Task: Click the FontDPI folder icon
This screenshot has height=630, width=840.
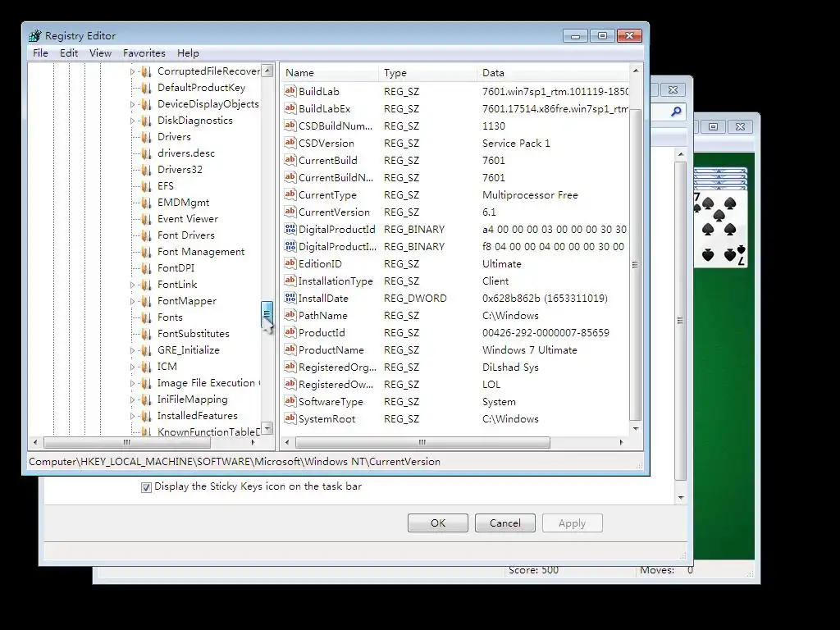Action: click(146, 268)
